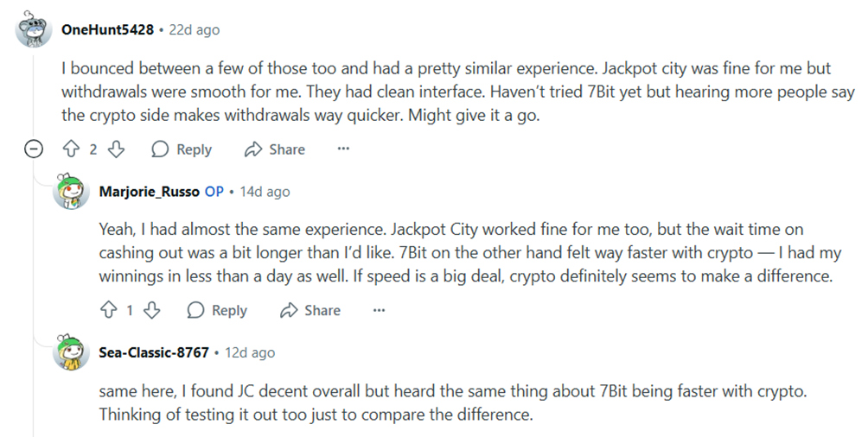Collapse OneHunt5428's comment thread
This screenshot has height=437, width=868.
click(34, 149)
